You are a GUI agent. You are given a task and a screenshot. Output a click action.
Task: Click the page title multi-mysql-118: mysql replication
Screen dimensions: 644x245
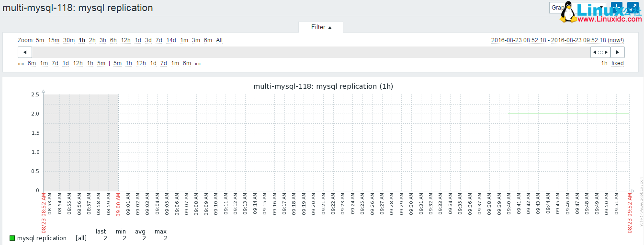78,8
